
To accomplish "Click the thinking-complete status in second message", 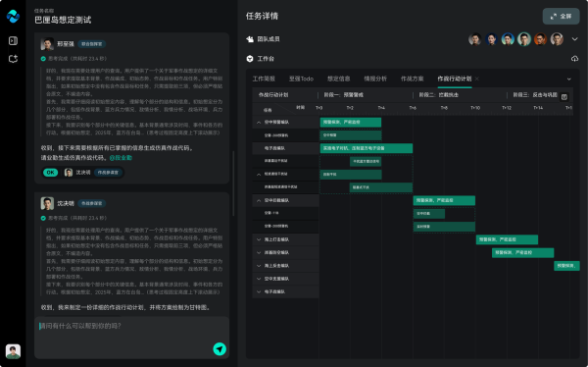I will click(73, 218).
